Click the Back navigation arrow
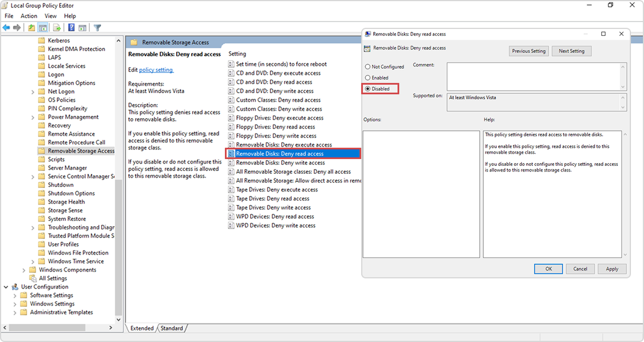 6,27
